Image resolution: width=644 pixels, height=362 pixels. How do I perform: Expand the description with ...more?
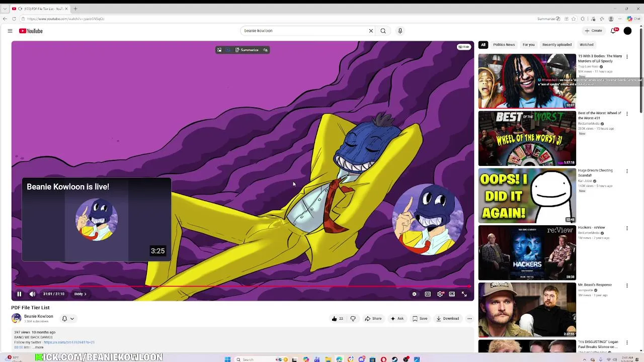click(38, 347)
